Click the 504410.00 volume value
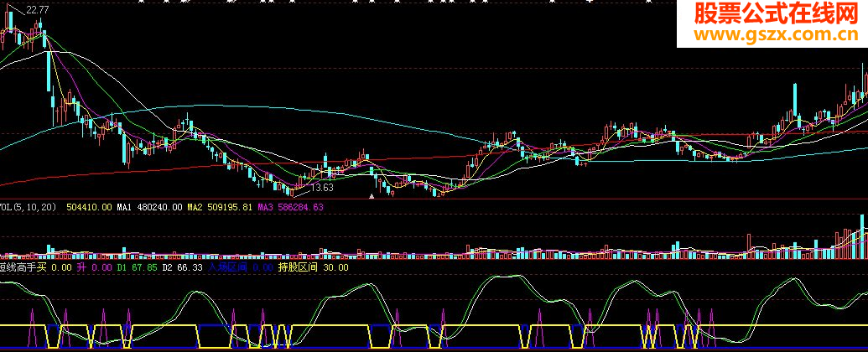 (x=90, y=206)
